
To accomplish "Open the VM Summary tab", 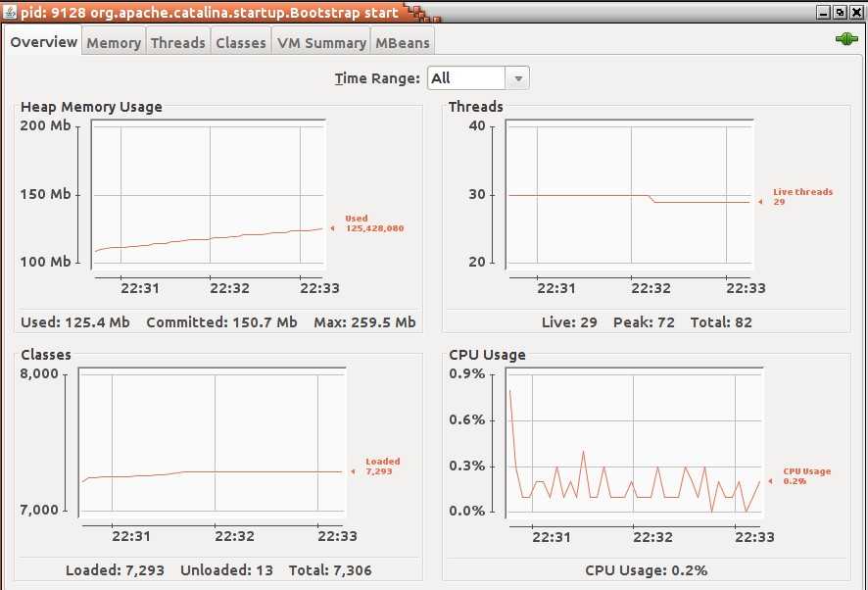I will [x=321, y=43].
